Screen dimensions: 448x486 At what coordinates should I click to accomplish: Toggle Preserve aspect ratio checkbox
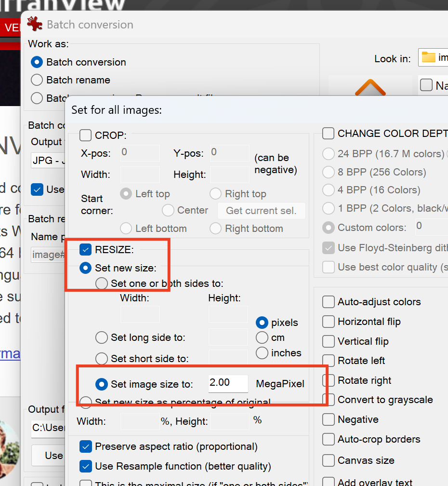point(85,446)
